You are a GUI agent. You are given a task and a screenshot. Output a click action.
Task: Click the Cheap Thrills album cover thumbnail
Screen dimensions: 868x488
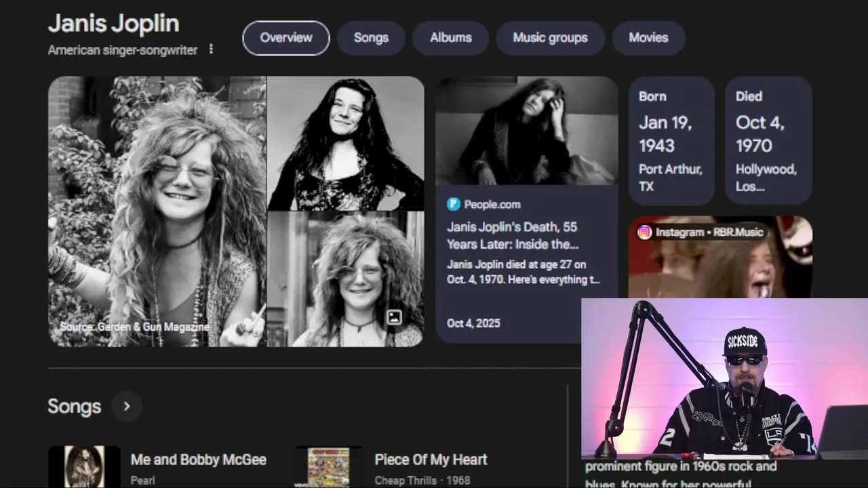[x=328, y=467]
